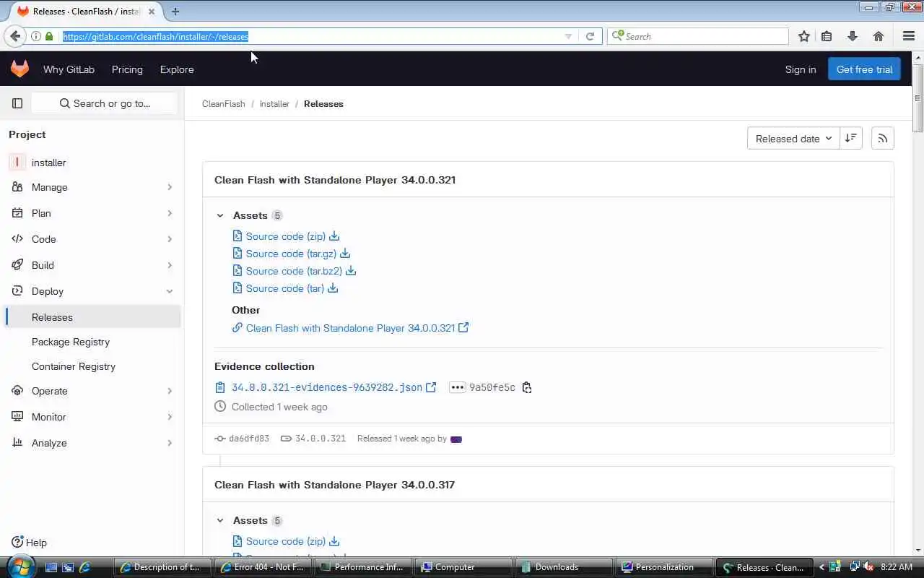Click download icon next to Source code (tar.bz2)

(351, 271)
